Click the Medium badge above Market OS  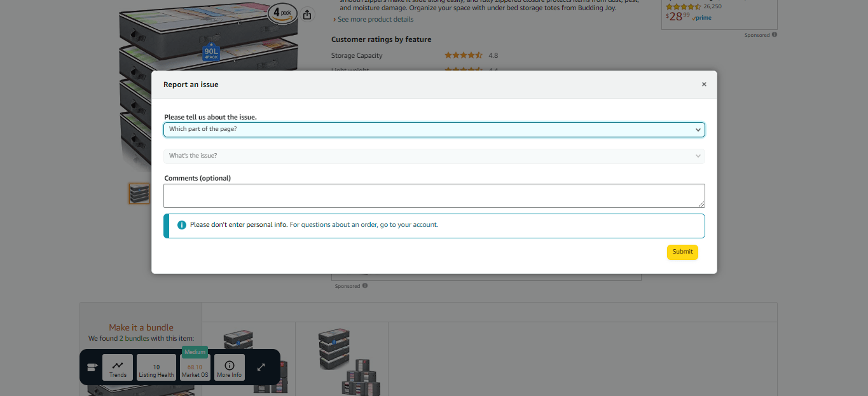195,352
